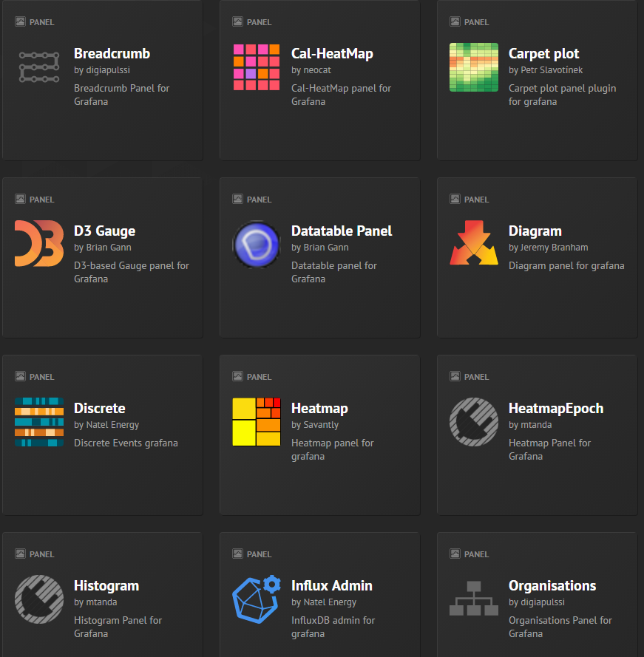Click 'by Natel Energy' under Discrete
The width and height of the screenshot is (644, 657).
tap(106, 424)
